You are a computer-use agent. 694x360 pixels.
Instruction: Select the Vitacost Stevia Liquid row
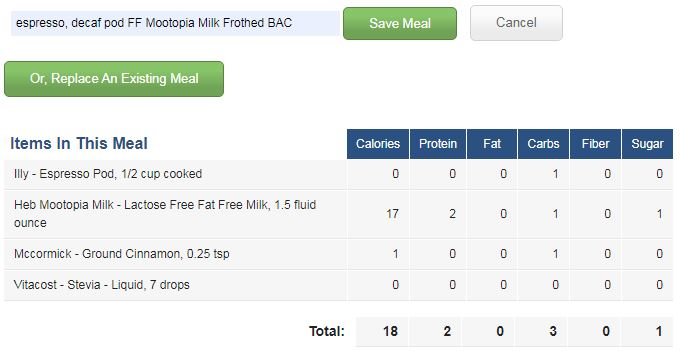point(339,285)
